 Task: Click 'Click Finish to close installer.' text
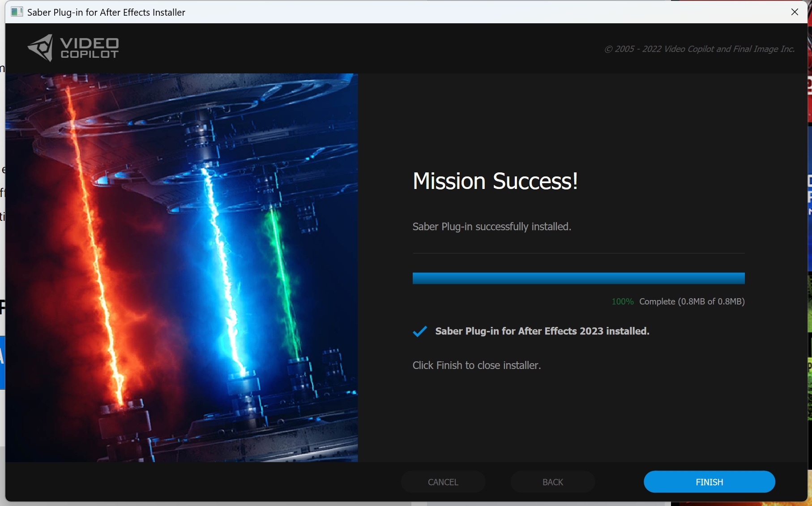pos(476,365)
